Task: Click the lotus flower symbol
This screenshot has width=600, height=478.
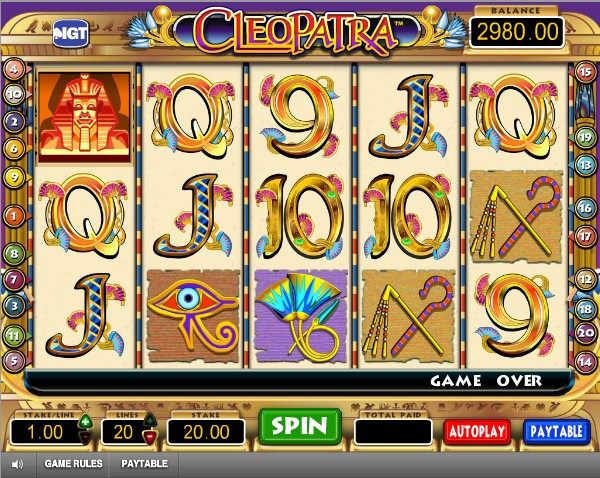Action: click(x=301, y=316)
